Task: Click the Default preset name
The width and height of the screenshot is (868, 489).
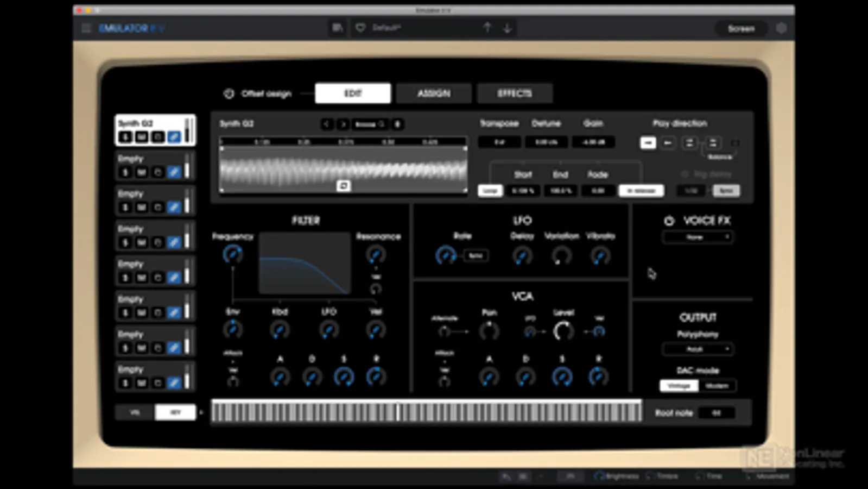Action: point(387,28)
